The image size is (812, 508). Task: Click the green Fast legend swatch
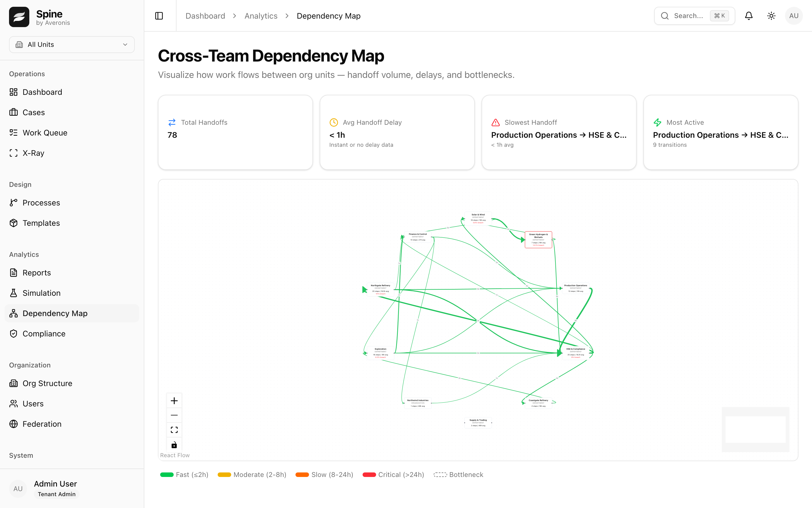[x=167, y=475]
